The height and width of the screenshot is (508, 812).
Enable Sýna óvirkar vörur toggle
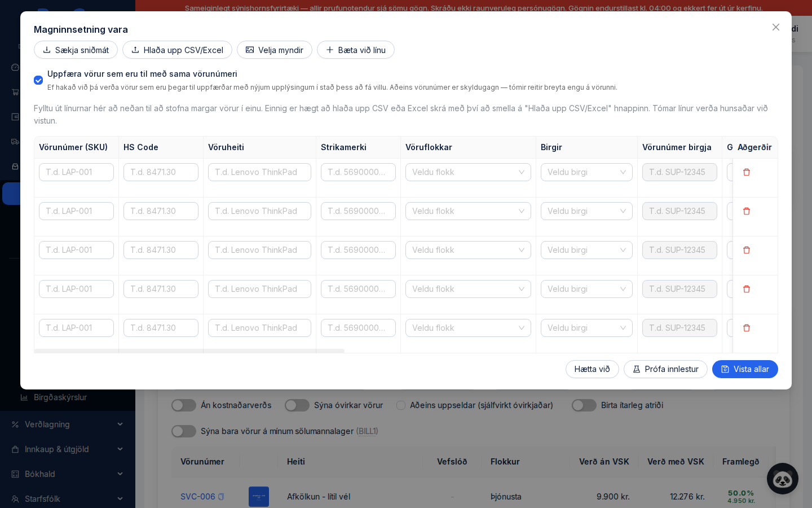coord(297,405)
